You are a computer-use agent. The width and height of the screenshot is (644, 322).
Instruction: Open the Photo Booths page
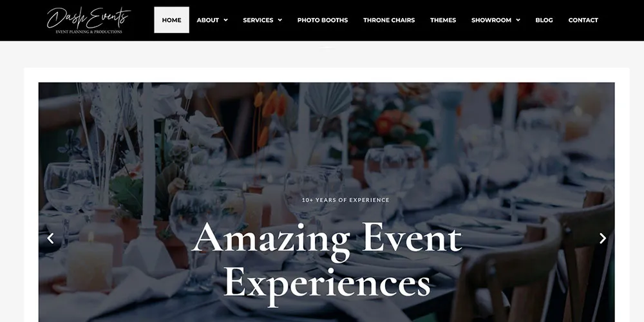pyautogui.click(x=323, y=20)
